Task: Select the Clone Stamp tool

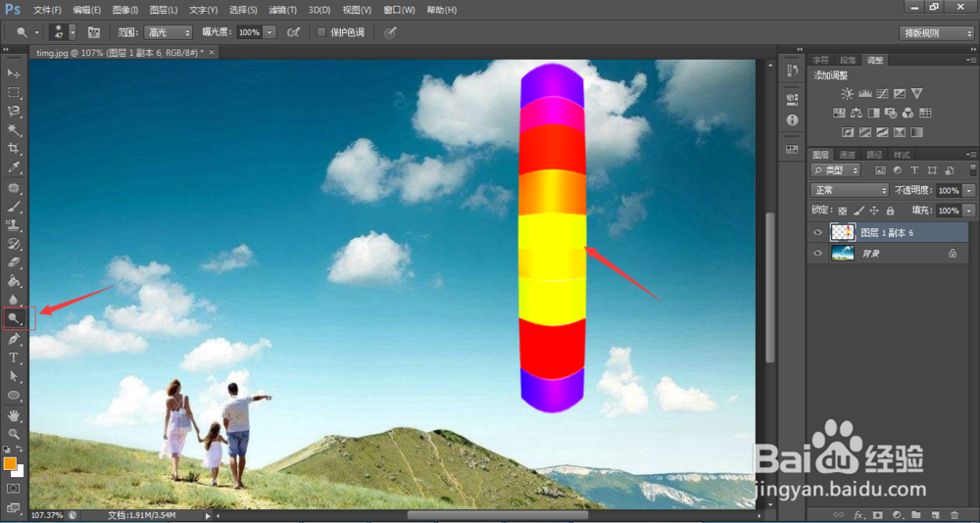Action: click(x=14, y=225)
